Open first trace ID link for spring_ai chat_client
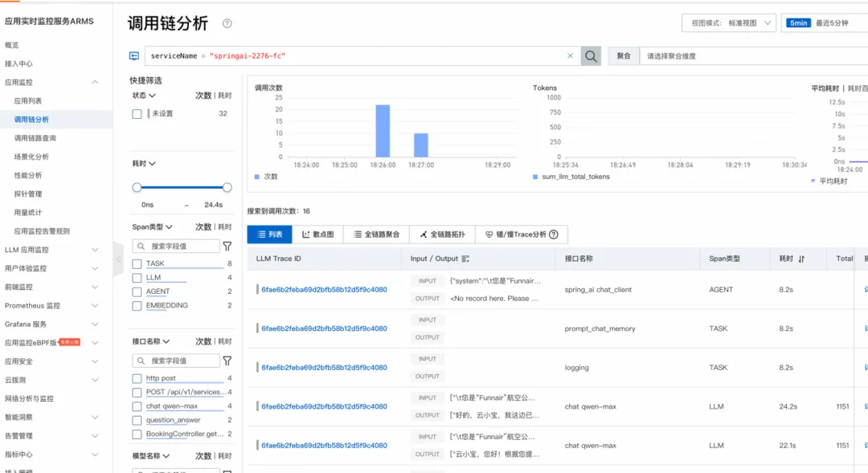The width and height of the screenshot is (868, 473). point(325,289)
